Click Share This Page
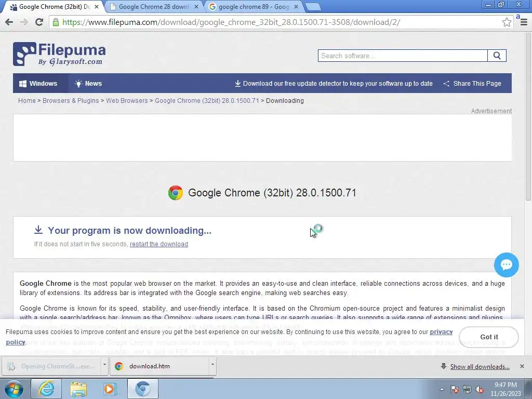Viewport: 532px width, 399px height. [x=472, y=84]
